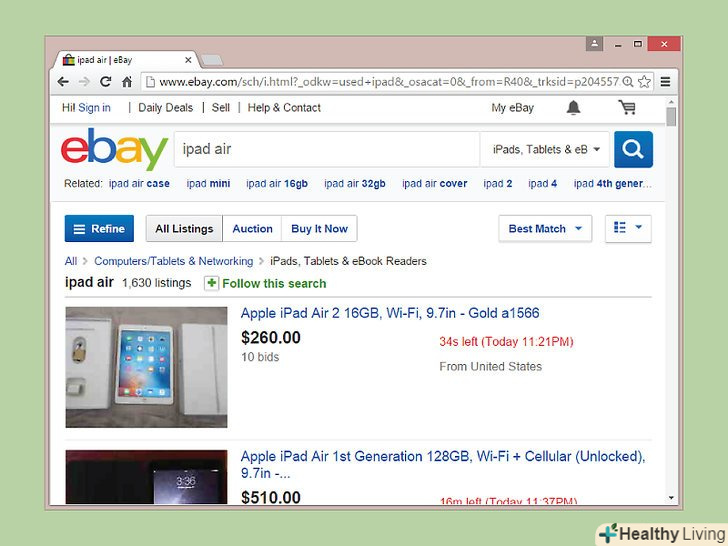Reload the page with refresh icon
The height and width of the screenshot is (546, 728).
coord(105,82)
